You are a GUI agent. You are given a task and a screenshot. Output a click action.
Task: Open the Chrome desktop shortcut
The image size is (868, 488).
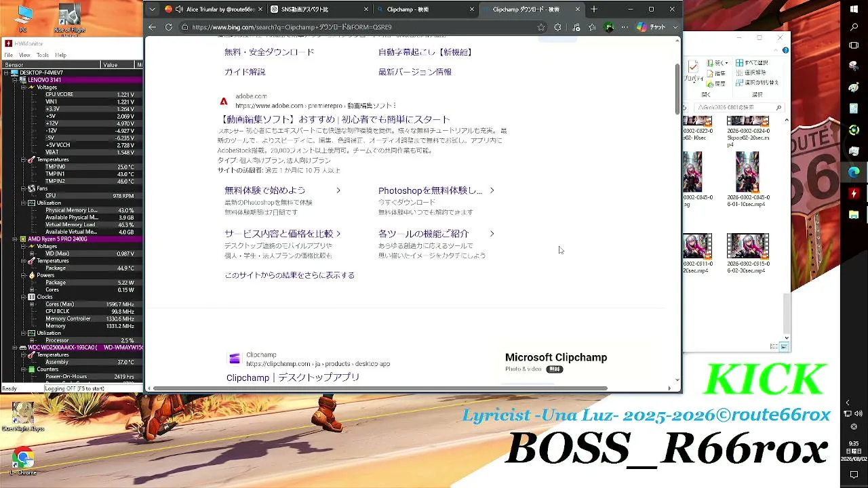point(23,462)
